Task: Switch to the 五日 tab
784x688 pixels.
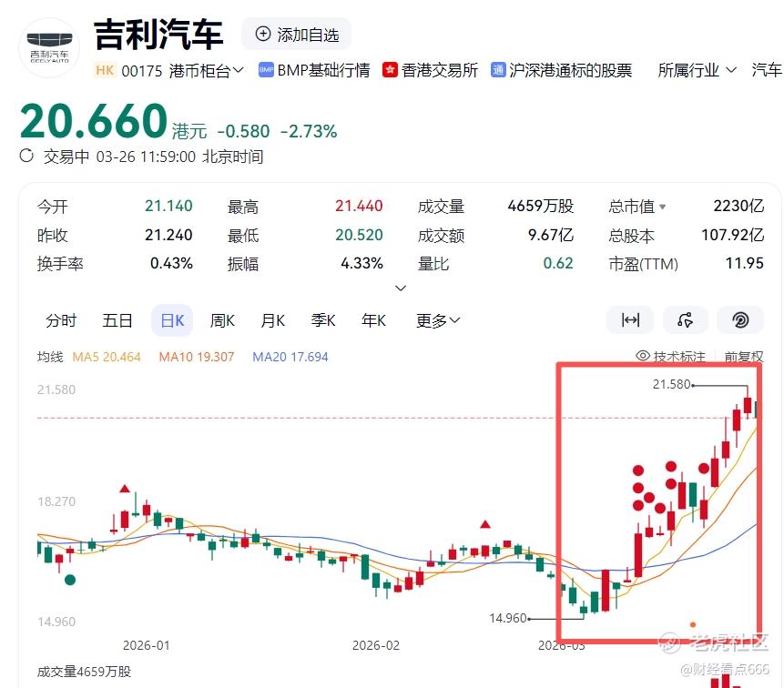Action: 117,320
